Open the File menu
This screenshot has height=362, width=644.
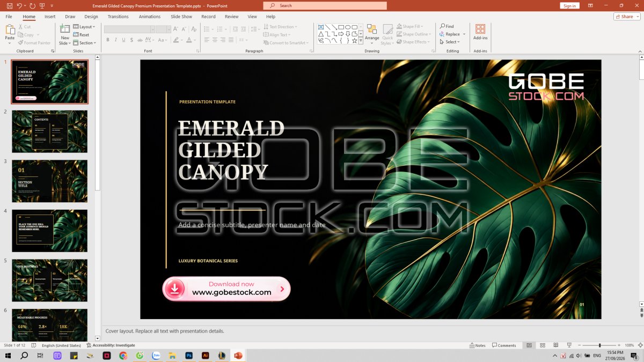[9, 17]
